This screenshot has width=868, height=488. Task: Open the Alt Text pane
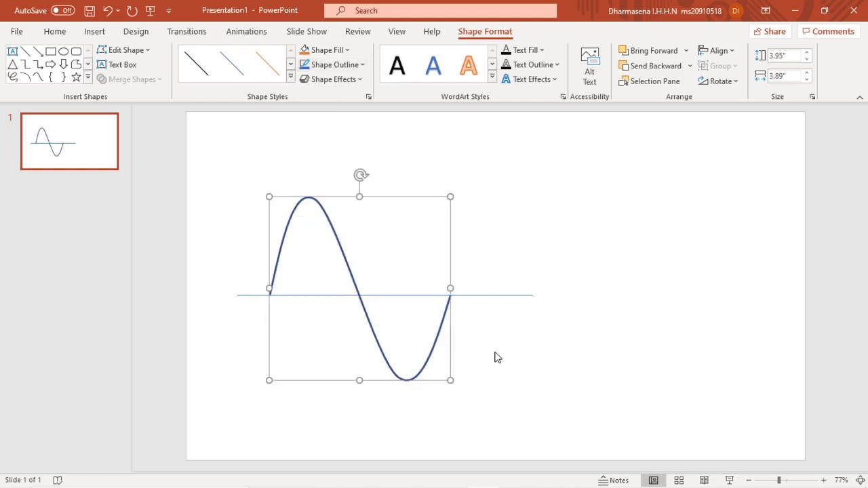click(589, 66)
